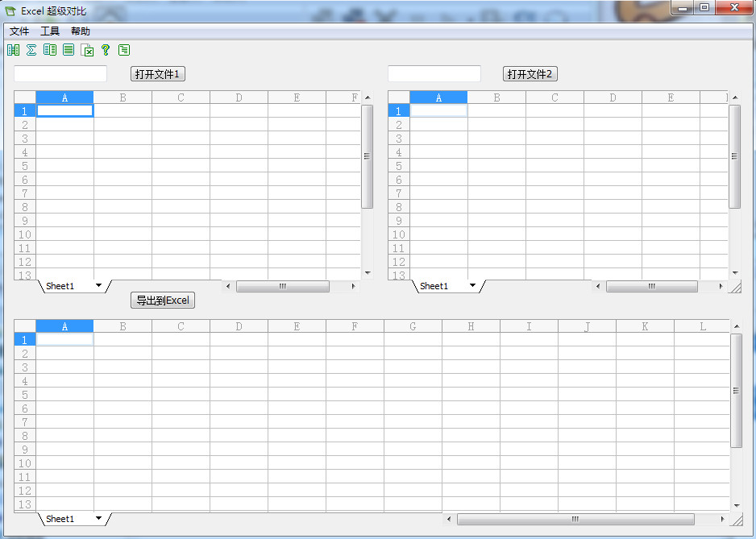The width and height of the screenshot is (756, 539).
Task: Click the 打开文件2 button
Action: pos(530,74)
